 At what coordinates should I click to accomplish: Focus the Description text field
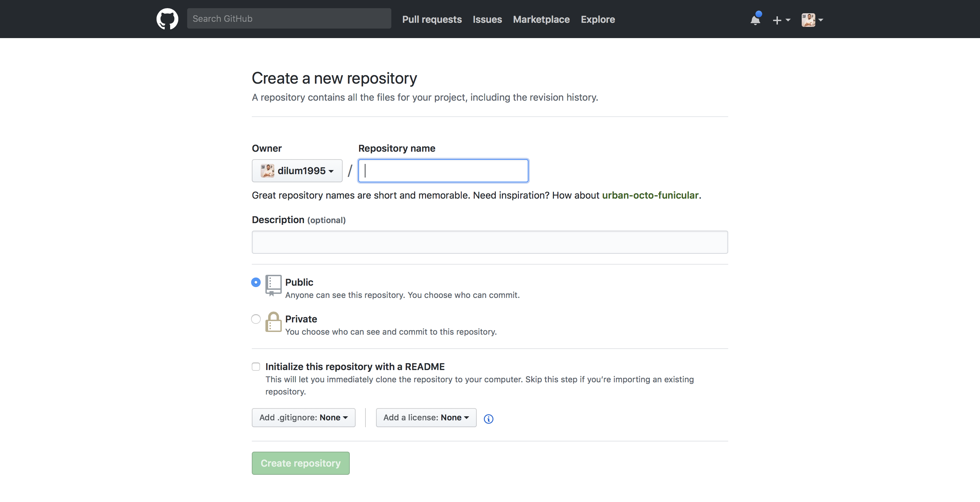(x=490, y=242)
